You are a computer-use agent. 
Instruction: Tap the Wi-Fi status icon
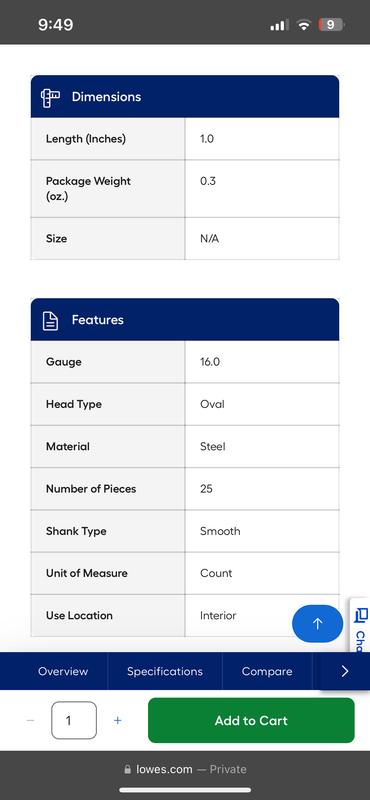(304, 24)
